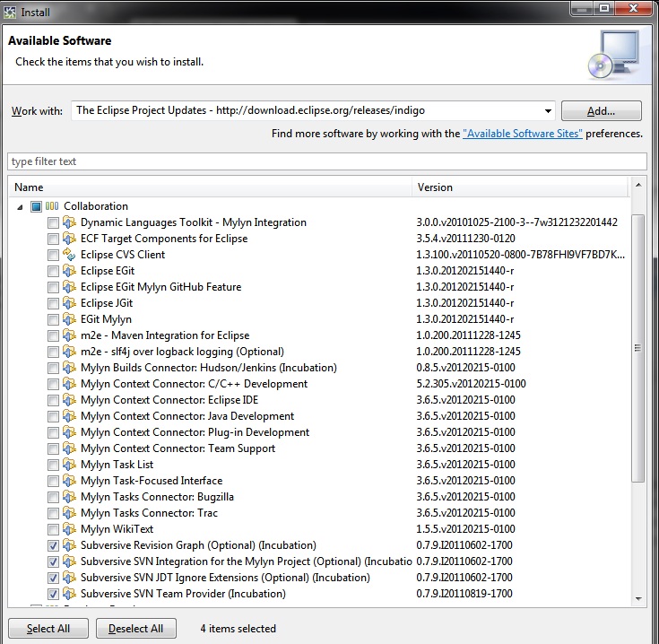Sort the list by Name column header
This screenshot has height=644, width=659.
pos(211,187)
